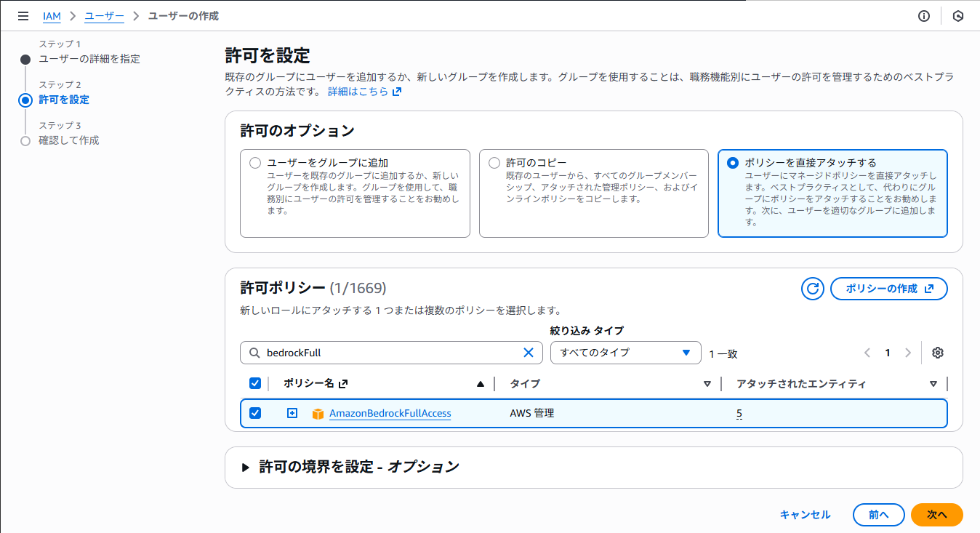This screenshot has height=533, width=980.
Task: Click the search magnifier icon
Action: 254,353
